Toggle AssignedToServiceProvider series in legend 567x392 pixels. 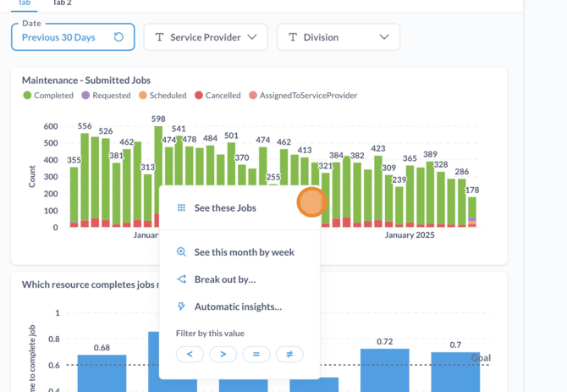click(303, 96)
